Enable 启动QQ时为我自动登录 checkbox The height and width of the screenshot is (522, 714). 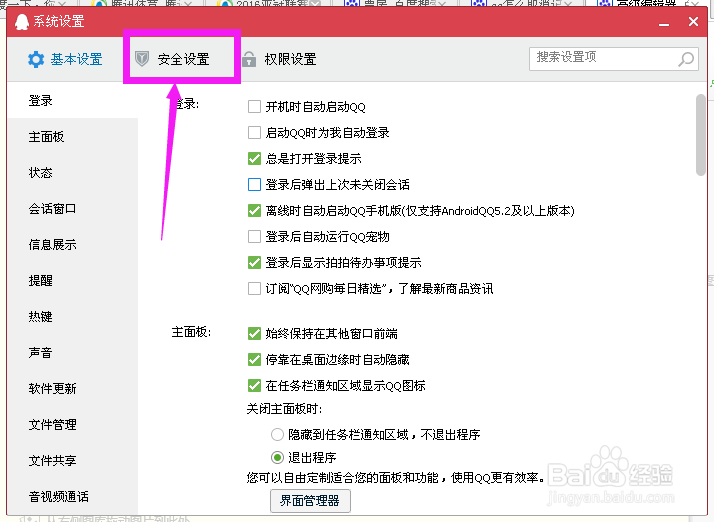[x=254, y=133]
